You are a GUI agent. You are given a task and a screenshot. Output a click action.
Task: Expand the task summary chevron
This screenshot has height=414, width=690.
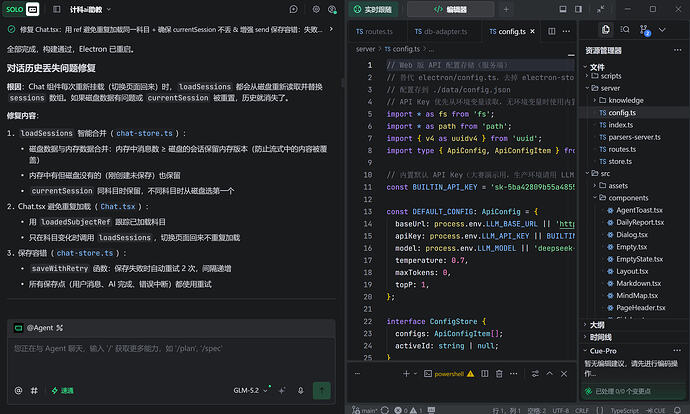331,29
